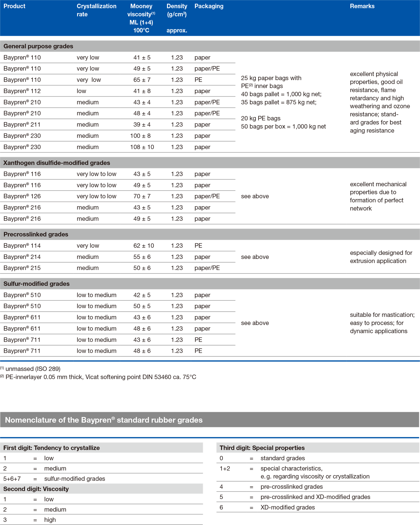Click the 'e. g. regarding viscosity or crystallization' line

pyautogui.click(x=315, y=476)
